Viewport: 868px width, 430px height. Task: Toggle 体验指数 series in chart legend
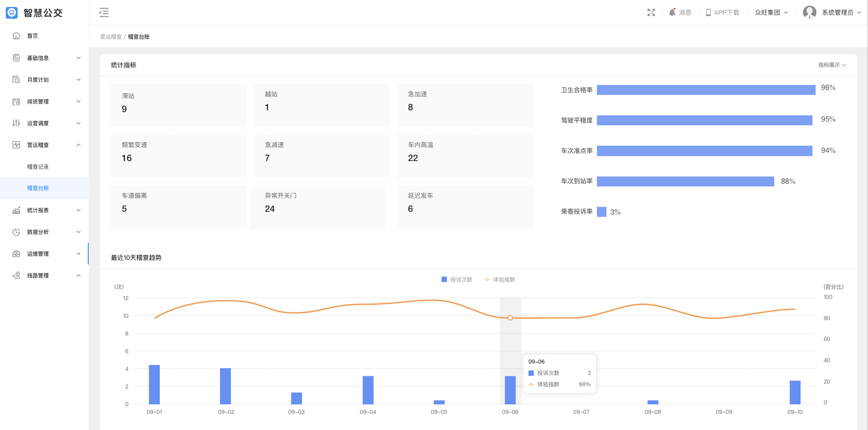click(499, 280)
